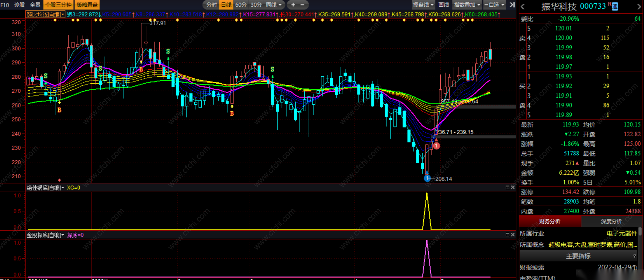Click the 317.91 high price label on chart

pos(158,23)
